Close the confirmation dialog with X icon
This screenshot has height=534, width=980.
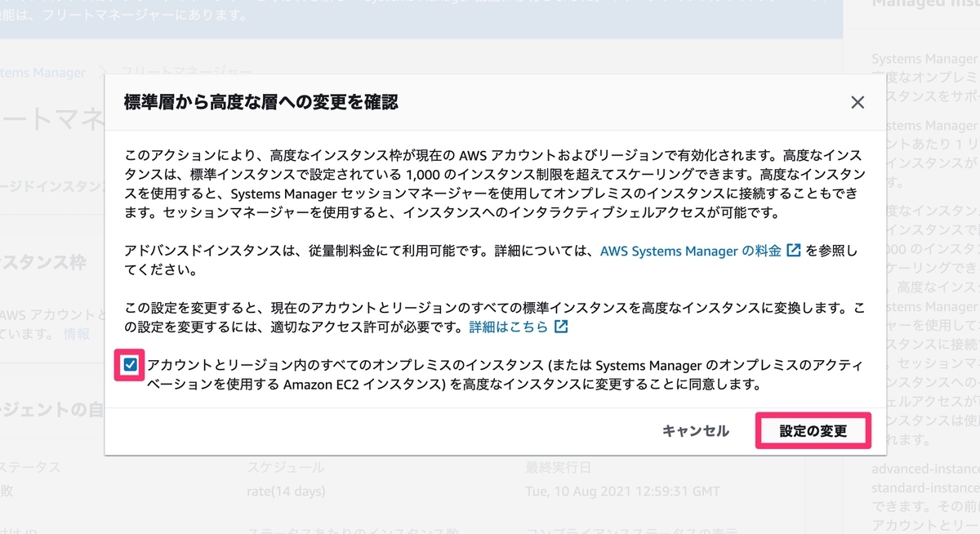pos(857,102)
